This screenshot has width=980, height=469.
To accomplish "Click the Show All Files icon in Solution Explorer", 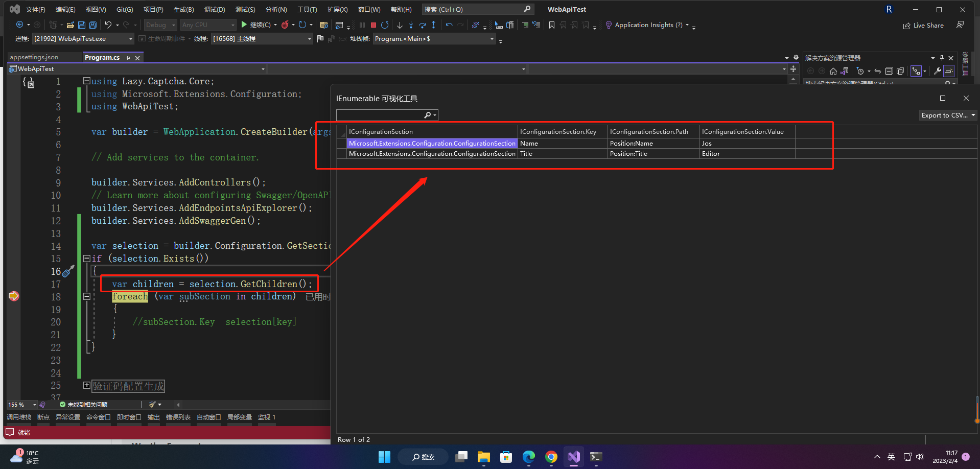I will pos(900,71).
